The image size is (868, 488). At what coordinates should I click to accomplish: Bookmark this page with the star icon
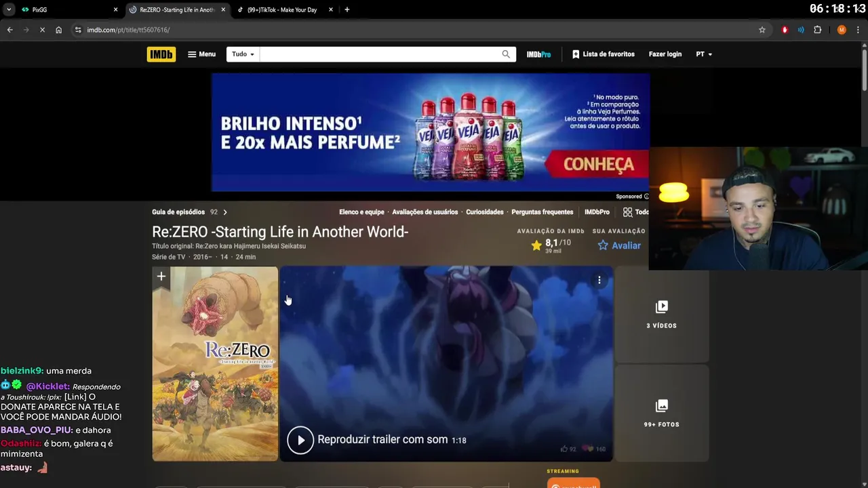tap(762, 30)
